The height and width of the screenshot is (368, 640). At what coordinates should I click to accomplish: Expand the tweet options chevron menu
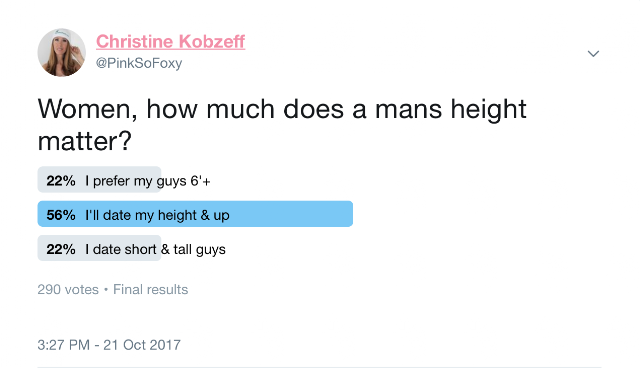(593, 53)
